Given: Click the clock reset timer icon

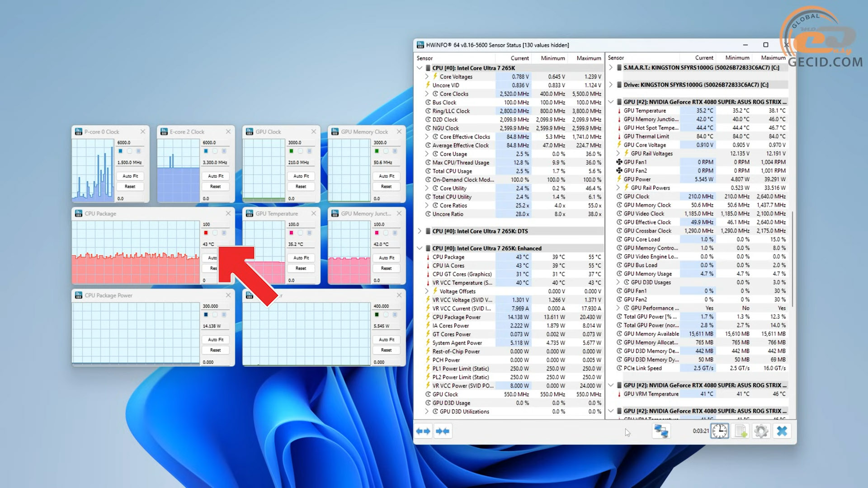Looking at the screenshot, I should tap(719, 431).
